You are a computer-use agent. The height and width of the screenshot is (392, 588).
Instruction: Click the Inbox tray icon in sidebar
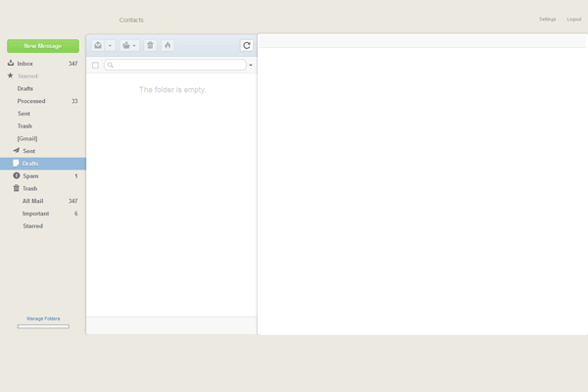(11, 63)
